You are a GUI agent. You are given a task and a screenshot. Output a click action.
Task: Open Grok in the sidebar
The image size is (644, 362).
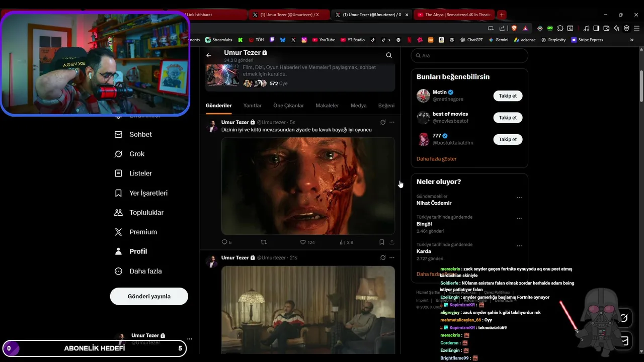[x=130, y=154]
